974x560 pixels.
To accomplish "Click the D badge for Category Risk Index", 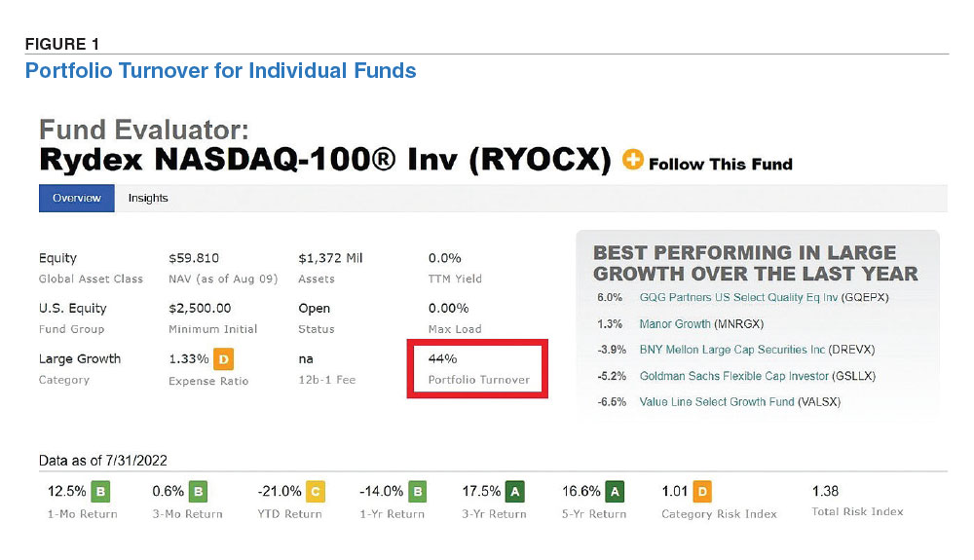I will pos(702,492).
